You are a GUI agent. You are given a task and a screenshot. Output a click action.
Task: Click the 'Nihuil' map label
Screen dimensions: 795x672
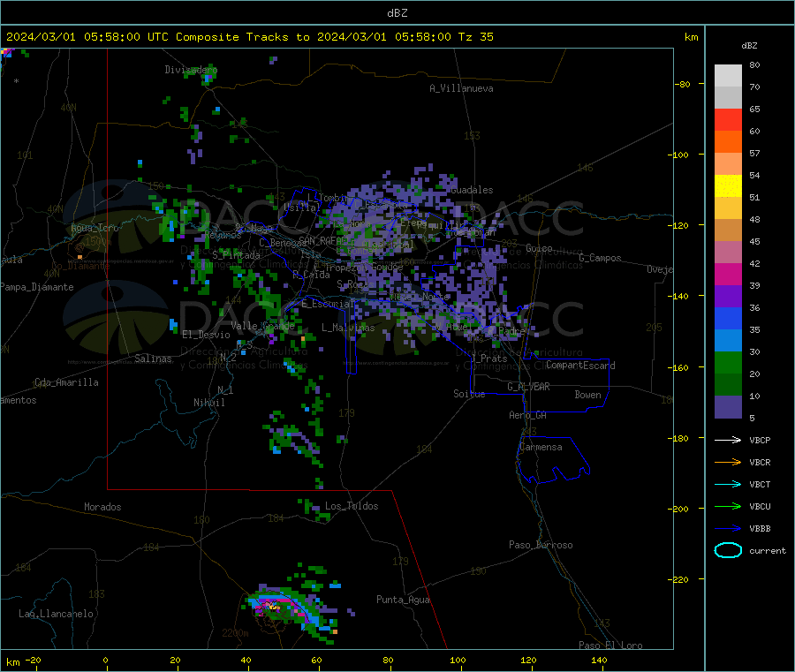208,403
